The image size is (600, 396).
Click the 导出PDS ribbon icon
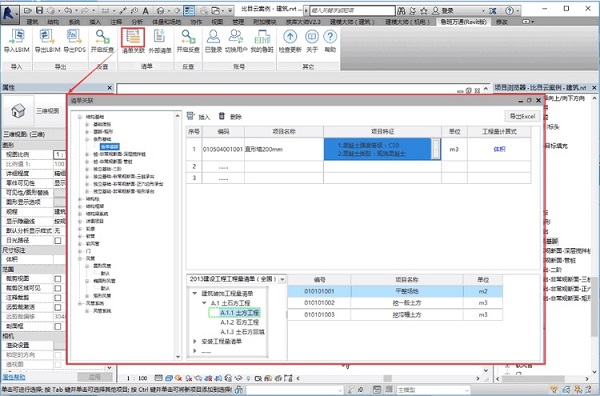74,37
